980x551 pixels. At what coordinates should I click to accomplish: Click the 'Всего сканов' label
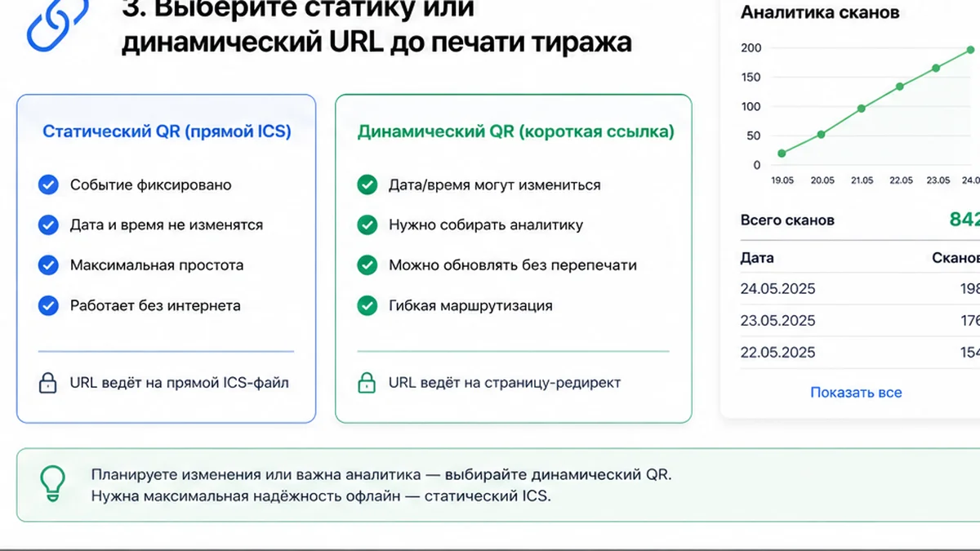[787, 220]
